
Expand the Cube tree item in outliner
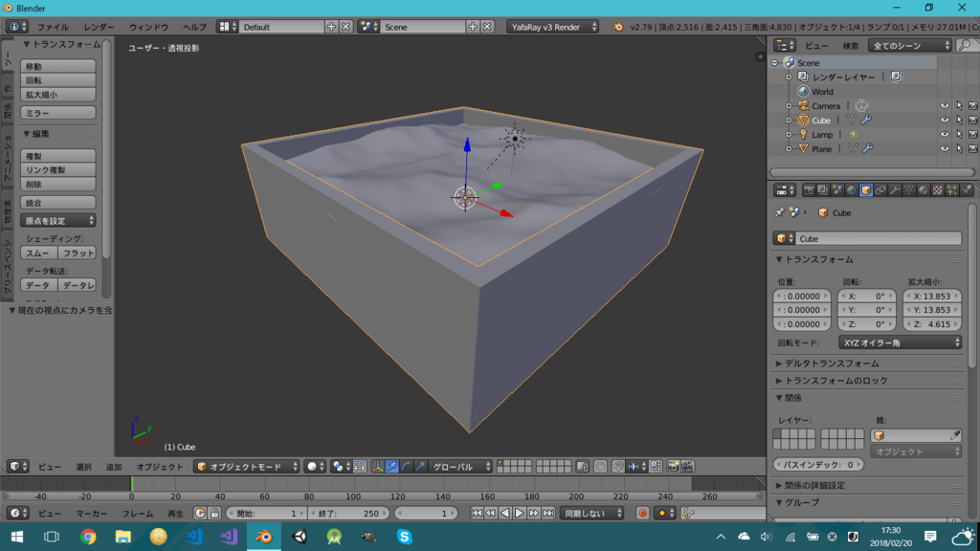coord(789,120)
